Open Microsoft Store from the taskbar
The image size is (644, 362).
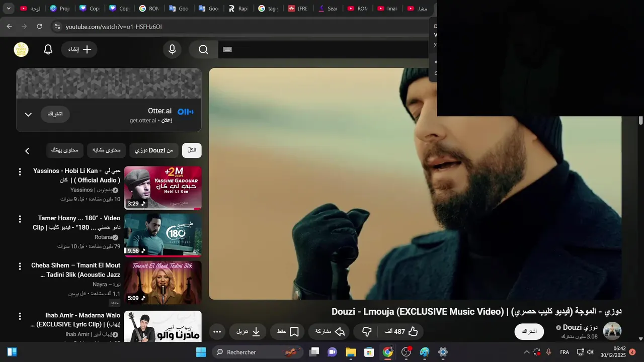click(x=369, y=352)
